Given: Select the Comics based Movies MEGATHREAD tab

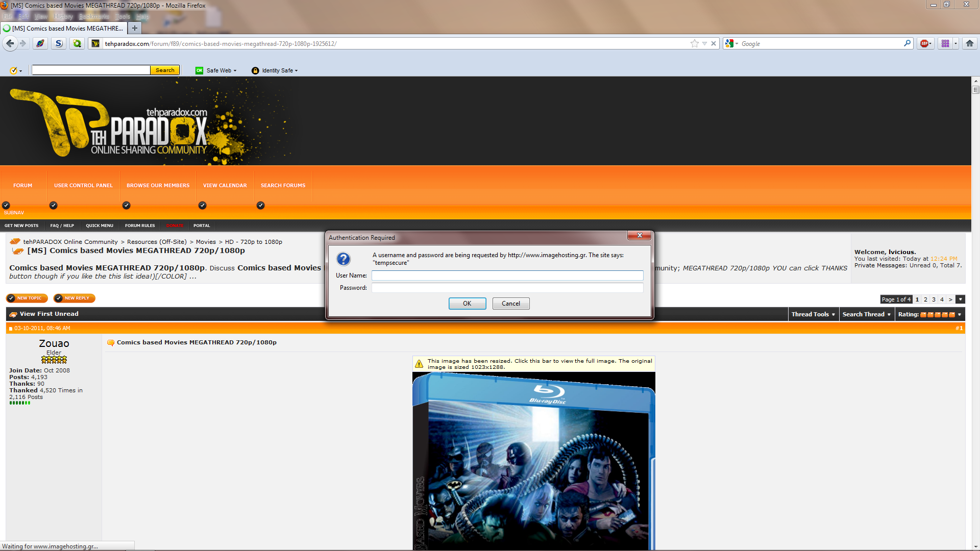Looking at the screenshot, I should click(x=63, y=28).
